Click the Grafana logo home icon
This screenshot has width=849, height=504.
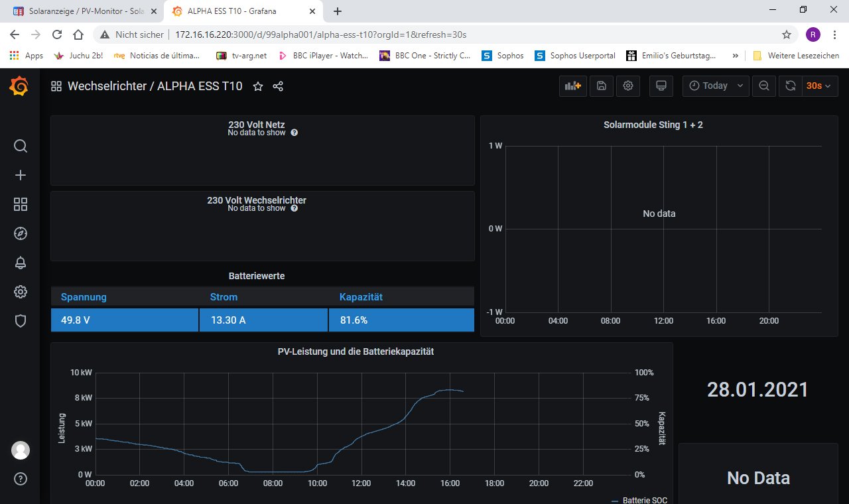coord(20,87)
